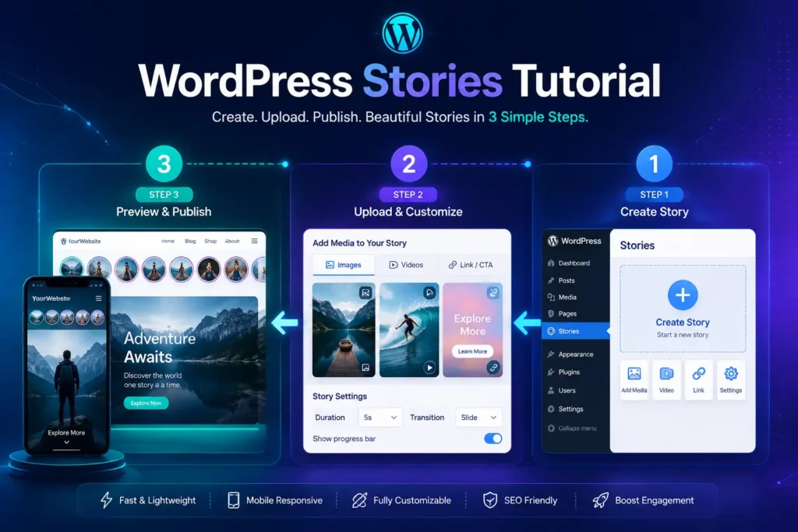798x532 pixels.
Task: Open the phone hamburger menu
Action: (99, 298)
